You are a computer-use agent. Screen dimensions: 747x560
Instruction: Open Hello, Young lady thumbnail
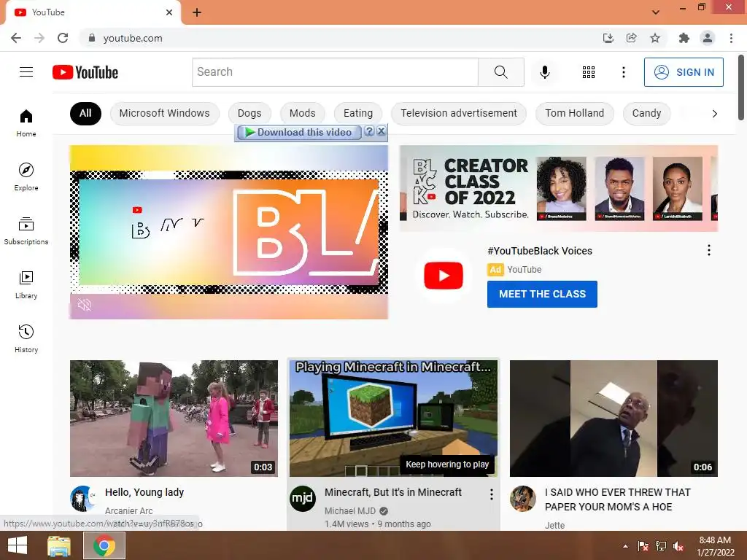click(x=174, y=418)
